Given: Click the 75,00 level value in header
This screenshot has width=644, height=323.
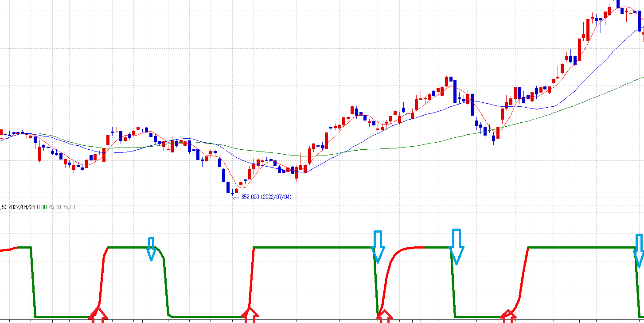Looking at the screenshot, I should (69, 207).
